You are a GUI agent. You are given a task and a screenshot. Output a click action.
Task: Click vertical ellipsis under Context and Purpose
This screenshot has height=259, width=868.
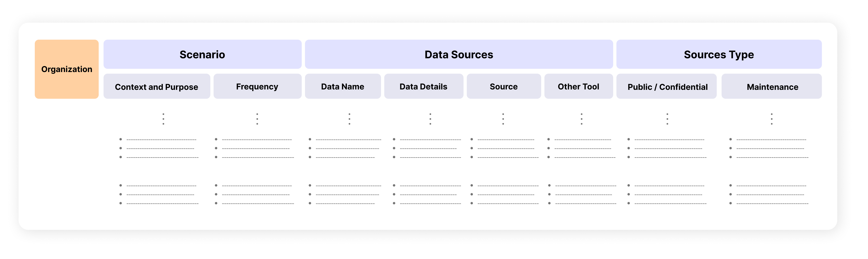[x=163, y=119]
